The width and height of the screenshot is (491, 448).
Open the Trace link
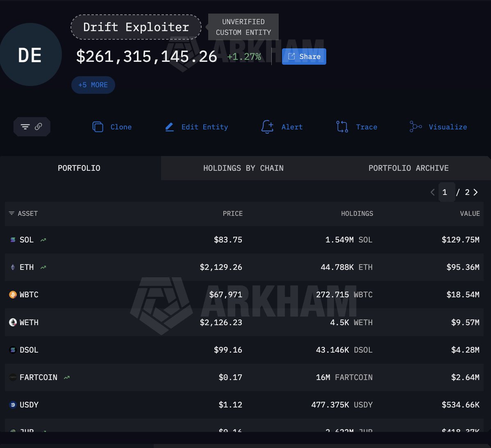[x=366, y=127]
